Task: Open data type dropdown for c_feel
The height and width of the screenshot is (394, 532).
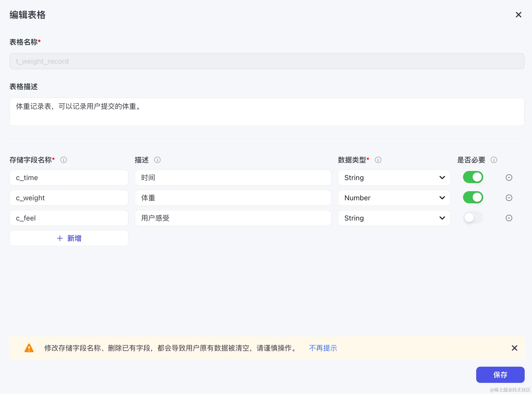Action: (x=394, y=218)
